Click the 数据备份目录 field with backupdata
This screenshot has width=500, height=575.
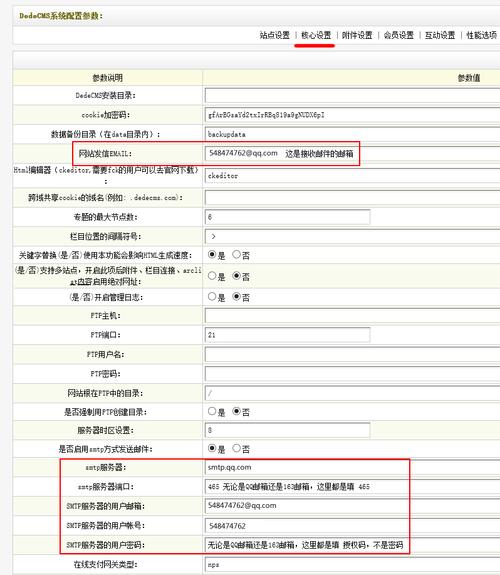[352, 134]
